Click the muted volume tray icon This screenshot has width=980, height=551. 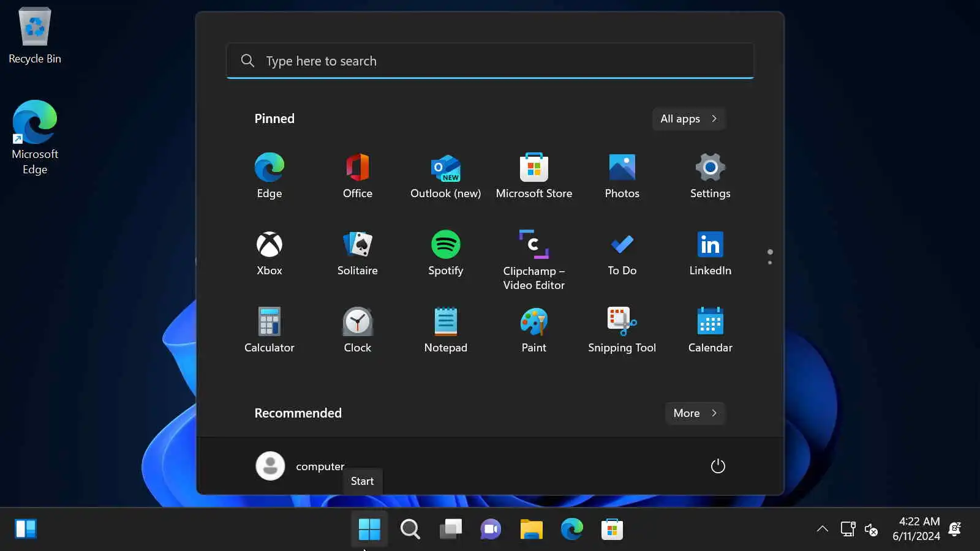871,529
